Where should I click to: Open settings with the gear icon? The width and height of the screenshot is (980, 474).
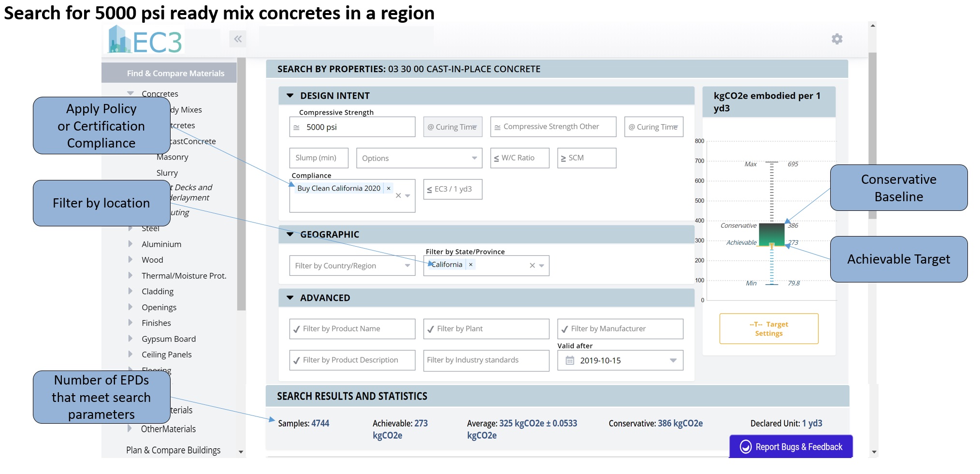click(836, 39)
